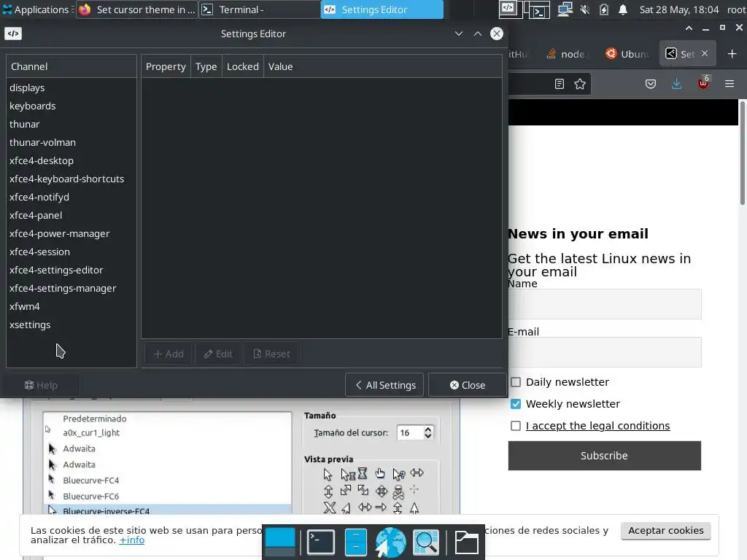747x560 pixels.
Task: Click the Name input field
Action: point(605,304)
